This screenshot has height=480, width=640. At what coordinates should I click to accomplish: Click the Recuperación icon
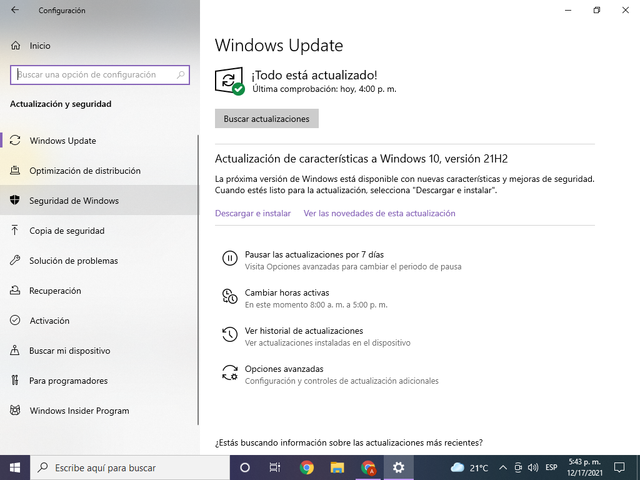coord(15,290)
